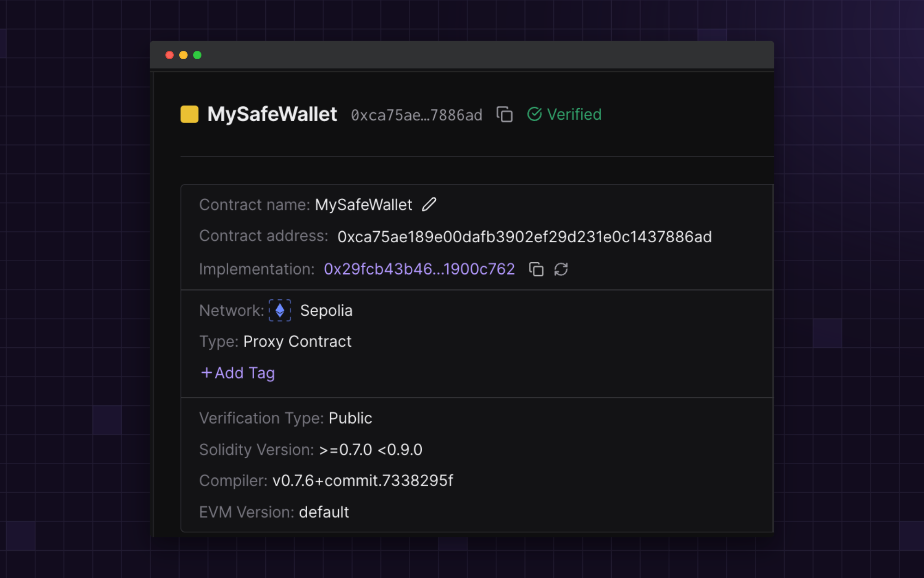Copy the shortened wallet address in header
The height and width of the screenshot is (578, 924).
(x=505, y=114)
